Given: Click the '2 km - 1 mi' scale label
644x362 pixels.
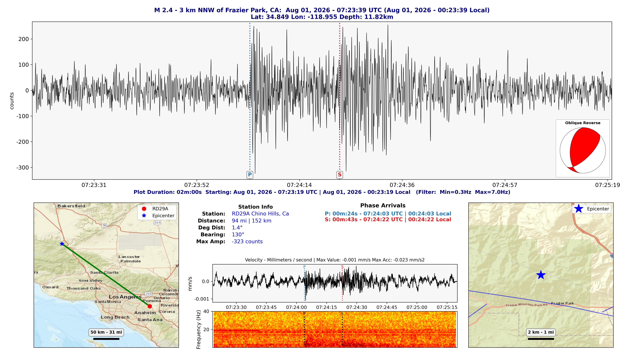Looking at the screenshot, I should point(541,332).
